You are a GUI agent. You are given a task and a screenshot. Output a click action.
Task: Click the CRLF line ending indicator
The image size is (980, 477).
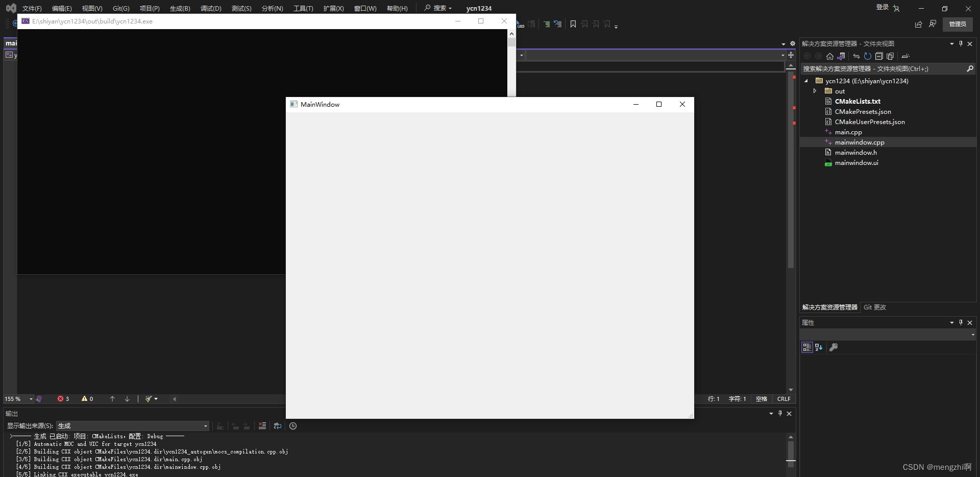click(x=783, y=399)
